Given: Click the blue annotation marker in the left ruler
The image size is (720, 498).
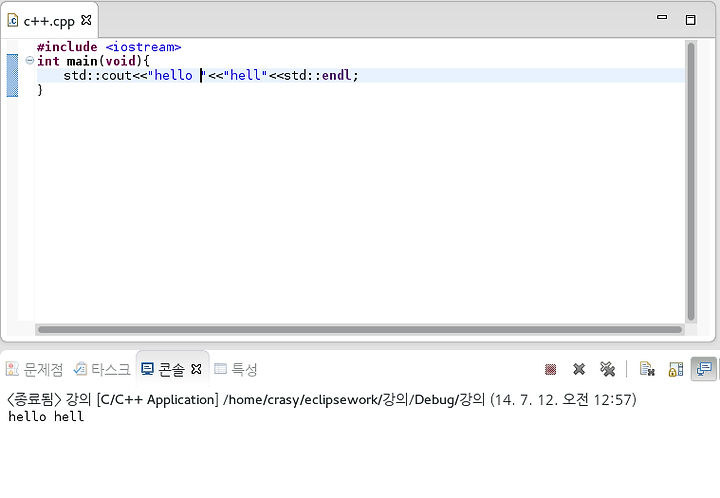Looking at the screenshot, I should 12,75.
